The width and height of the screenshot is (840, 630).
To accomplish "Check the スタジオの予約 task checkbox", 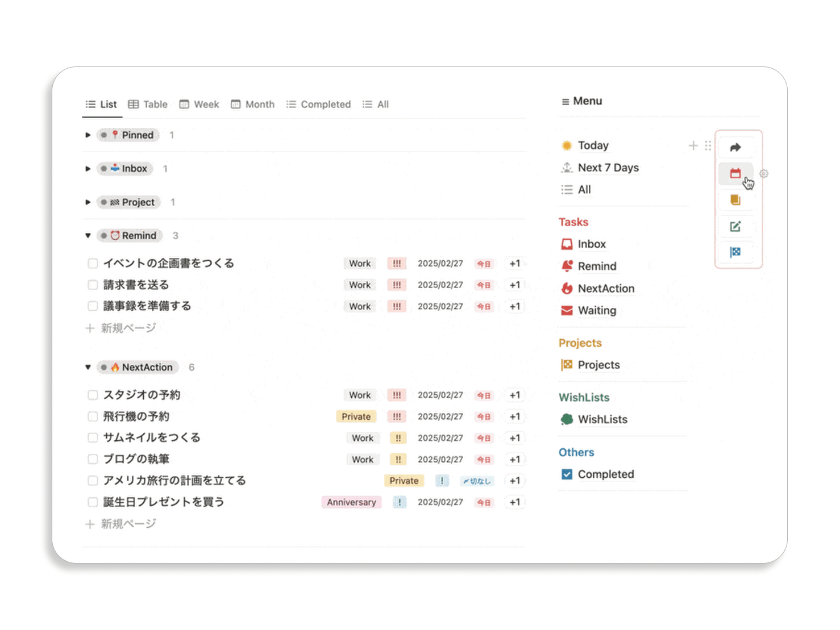I will pyautogui.click(x=93, y=395).
